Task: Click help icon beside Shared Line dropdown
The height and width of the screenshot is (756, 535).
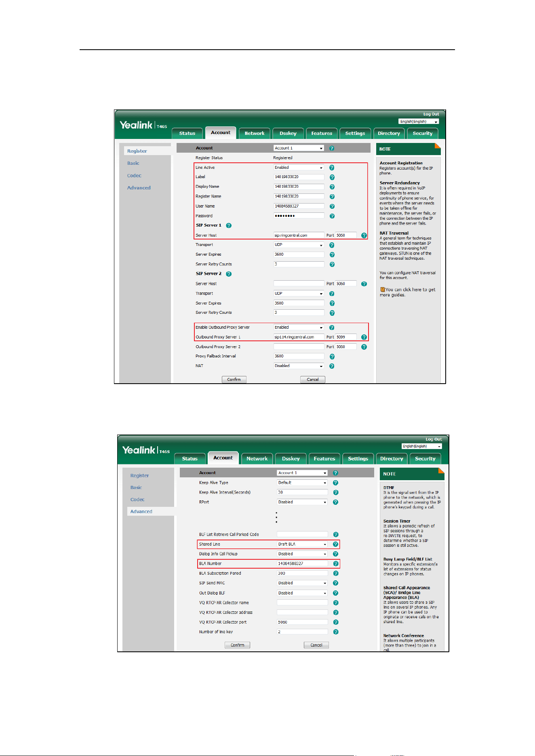Action: click(x=335, y=544)
